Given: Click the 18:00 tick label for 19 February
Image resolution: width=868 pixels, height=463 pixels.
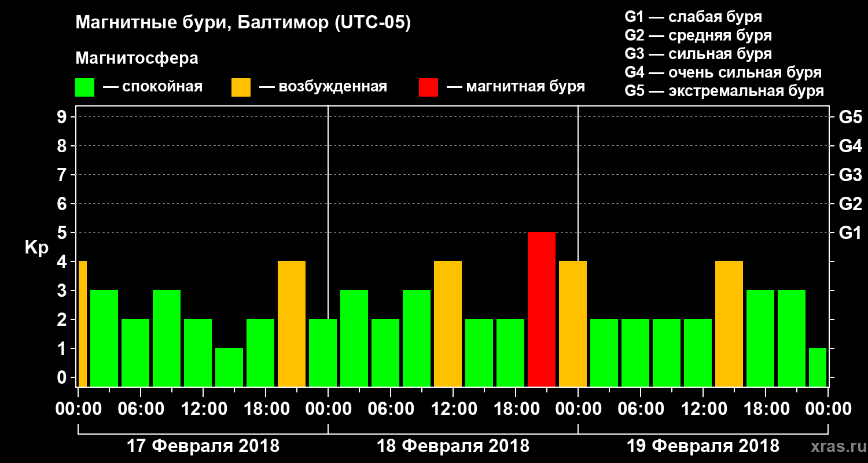Looking at the screenshot, I should [766, 409].
